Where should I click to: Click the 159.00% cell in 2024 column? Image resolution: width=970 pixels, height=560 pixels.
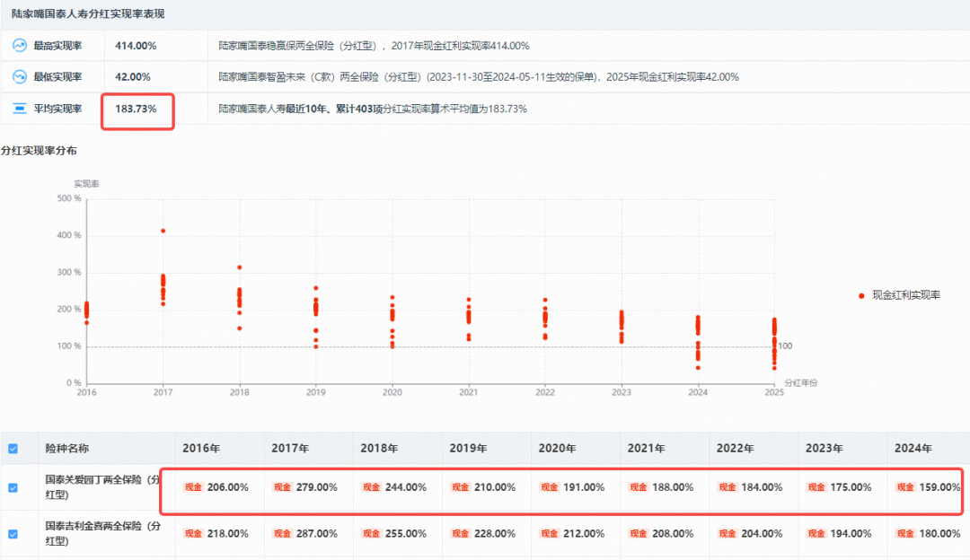coord(929,487)
